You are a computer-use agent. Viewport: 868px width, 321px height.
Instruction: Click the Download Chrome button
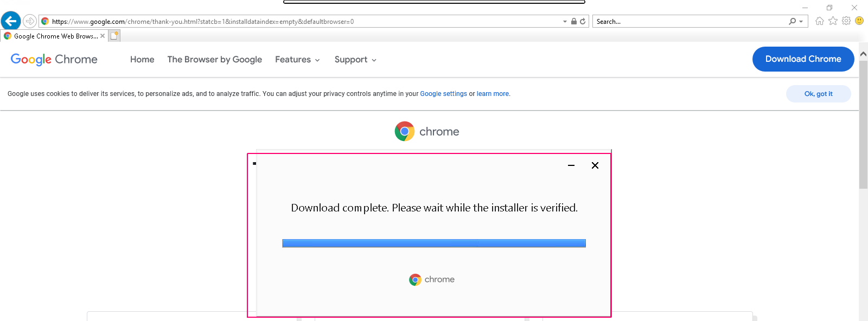tap(803, 59)
